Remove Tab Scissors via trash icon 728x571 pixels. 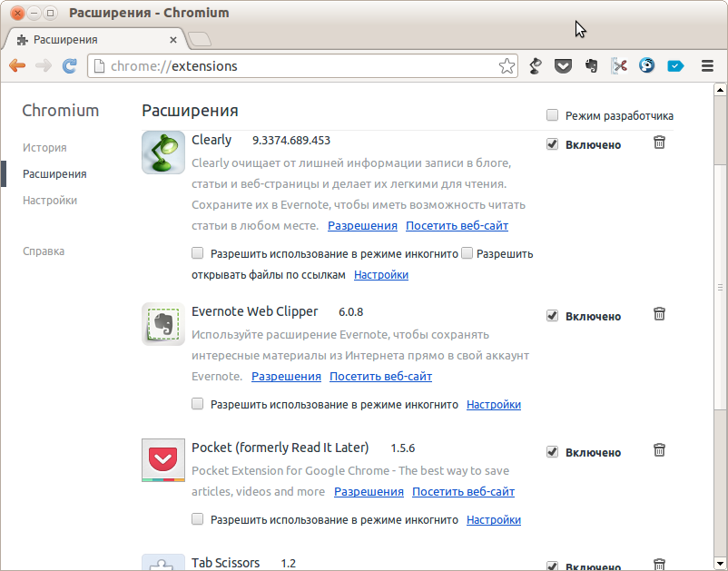659,565
